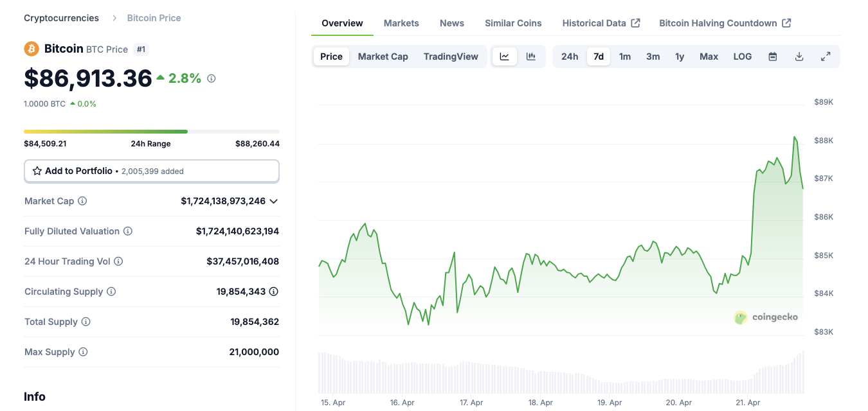Go back to Cryptocurrencies page
This screenshot has width=868, height=411.
coord(61,18)
